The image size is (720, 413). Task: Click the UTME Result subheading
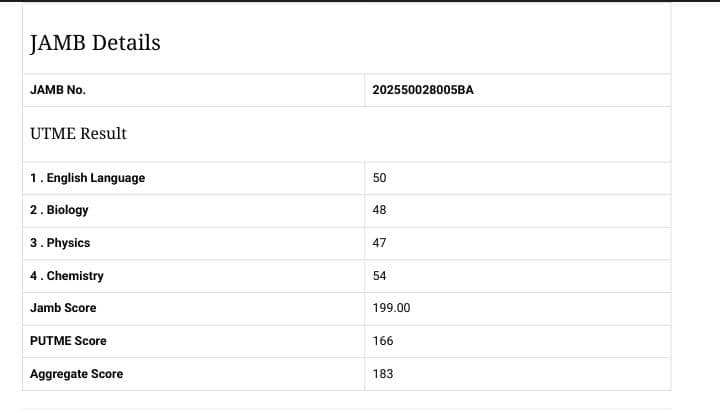click(78, 133)
